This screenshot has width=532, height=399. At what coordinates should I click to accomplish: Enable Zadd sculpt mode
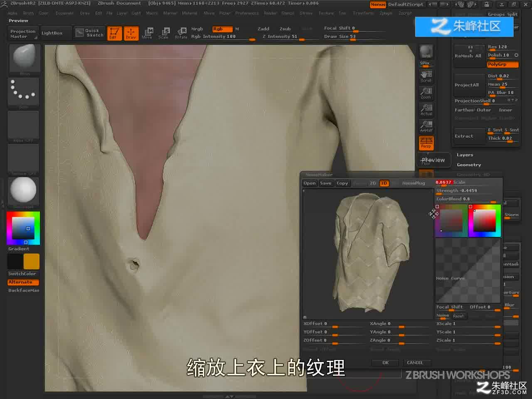click(x=264, y=29)
